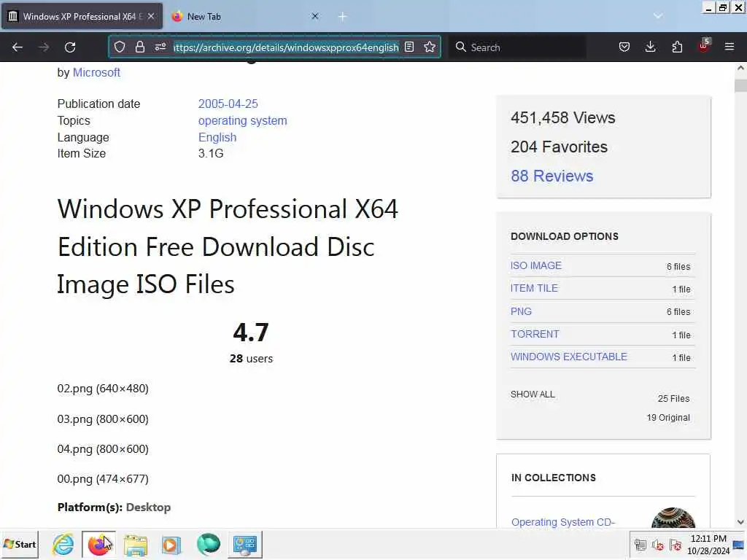Open a new tab with plus button
This screenshot has height=560, width=747.
coord(343,17)
